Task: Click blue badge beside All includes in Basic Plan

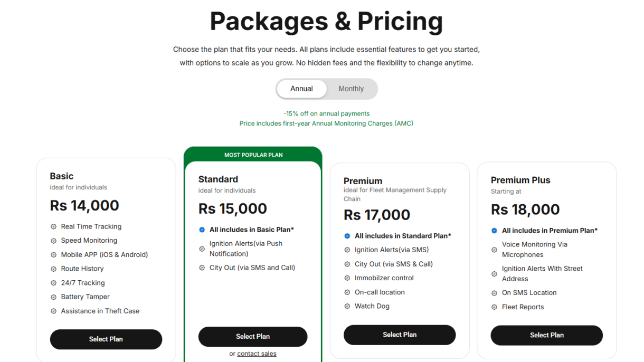Action: click(202, 230)
